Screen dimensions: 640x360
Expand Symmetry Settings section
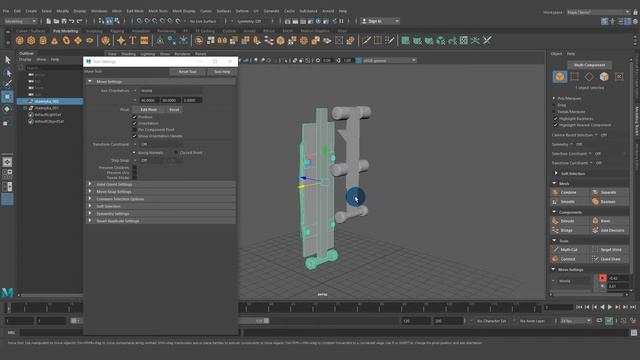tap(161, 213)
